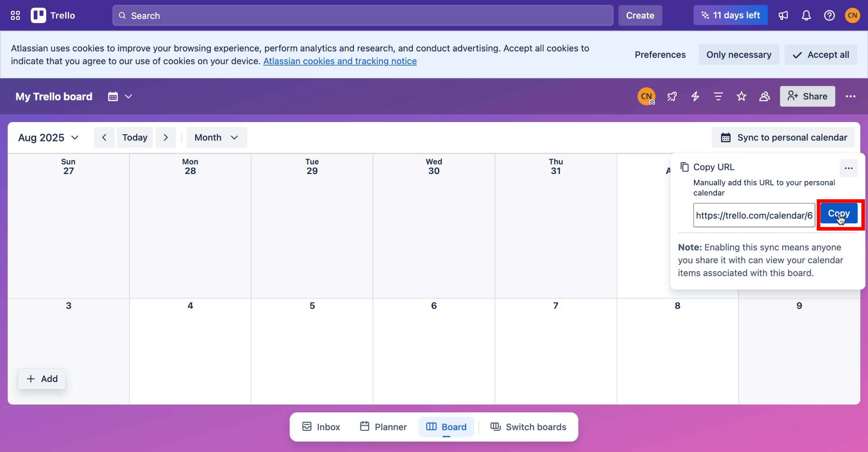Viewport: 868px width, 452px height.
Task: Star My Trello board
Action: coord(741,96)
